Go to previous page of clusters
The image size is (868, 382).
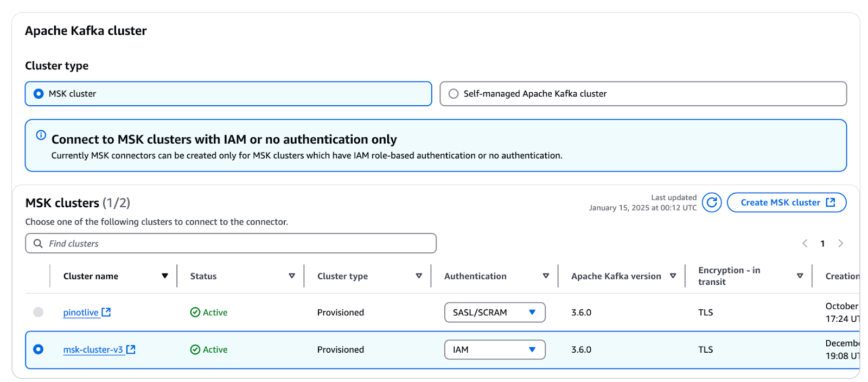(x=805, y=244)
